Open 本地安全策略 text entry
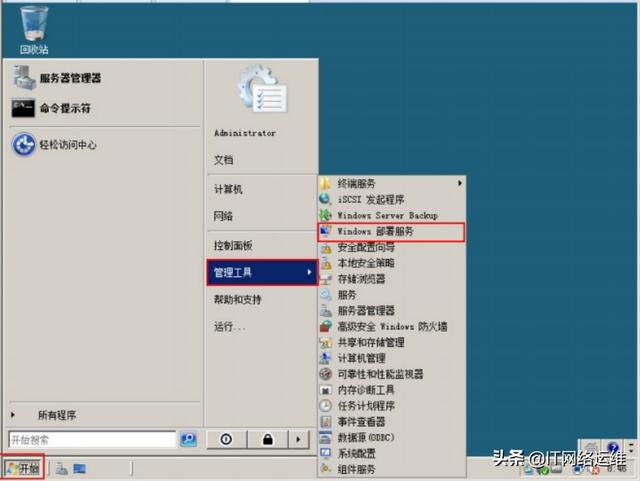The width and height of the screenshot is (640, 481). click(x=366, y=263)
